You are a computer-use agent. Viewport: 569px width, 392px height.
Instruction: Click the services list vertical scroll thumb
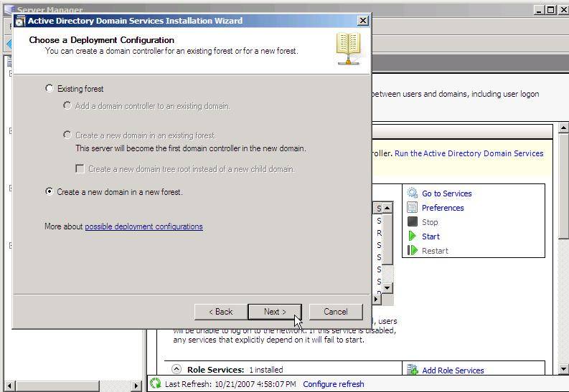[x=387, y=239]
